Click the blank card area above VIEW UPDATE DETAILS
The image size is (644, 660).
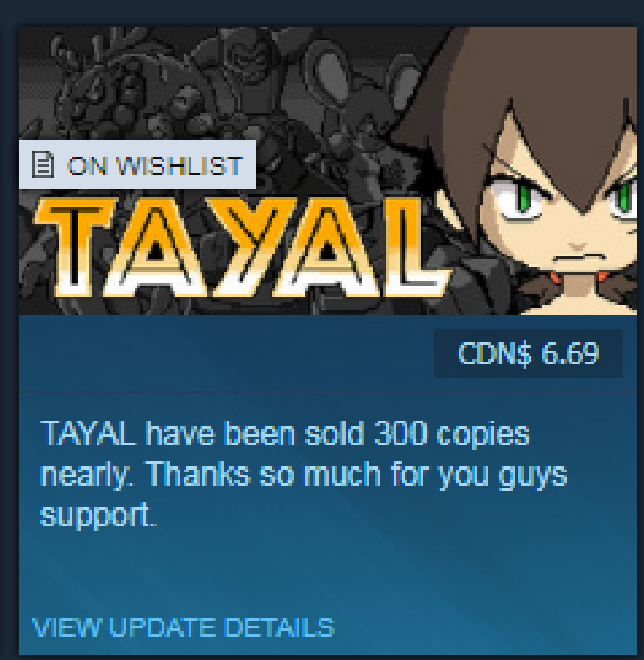328,572
